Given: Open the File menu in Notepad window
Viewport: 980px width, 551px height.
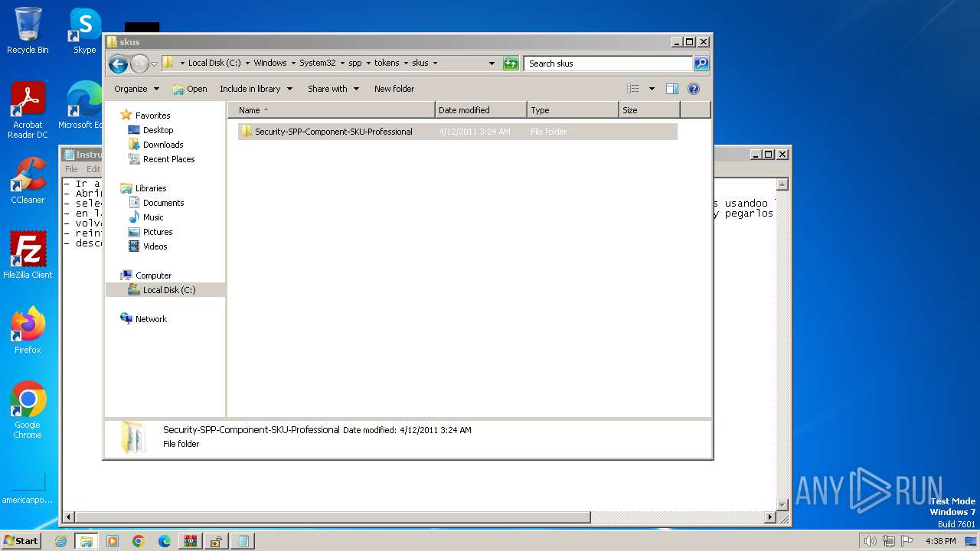Looking at the screenshot, I should click(71, 169).
